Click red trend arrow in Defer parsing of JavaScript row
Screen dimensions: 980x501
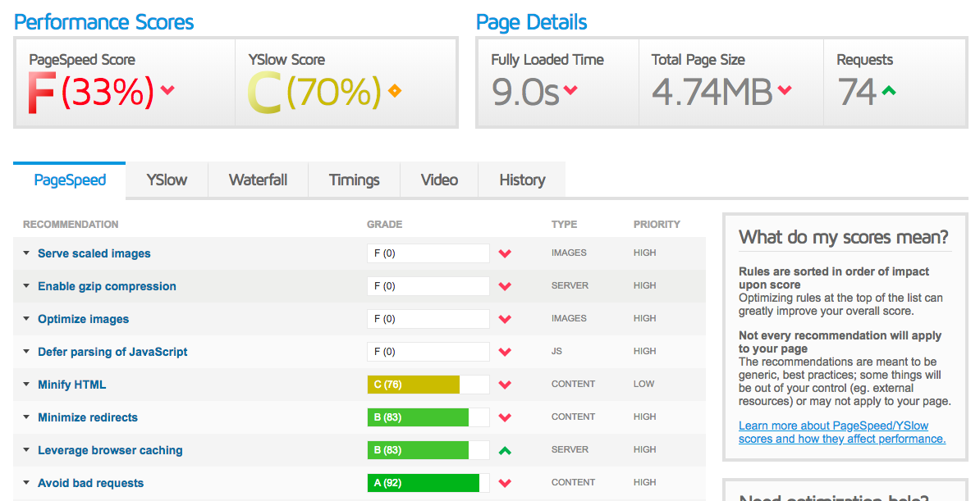click(505, 352)
